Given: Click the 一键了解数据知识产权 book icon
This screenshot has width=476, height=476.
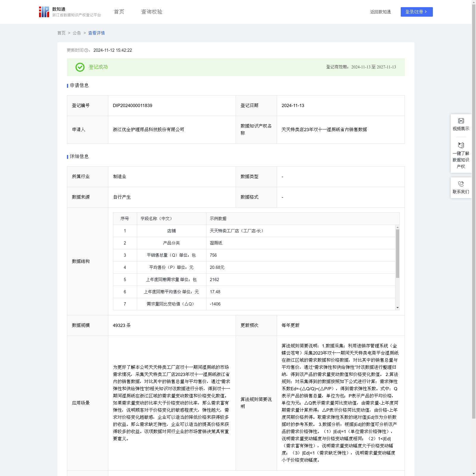Looking at the screenshot, I should click(461, 145).
